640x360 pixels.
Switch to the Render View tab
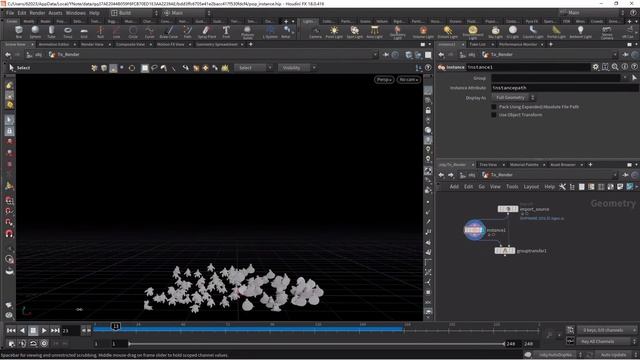(x=92, y=44)
